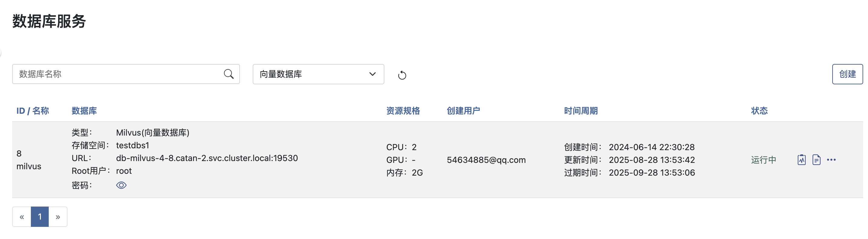Click the magnifier search icon
The image size is (868, 239).
[229, 74]
